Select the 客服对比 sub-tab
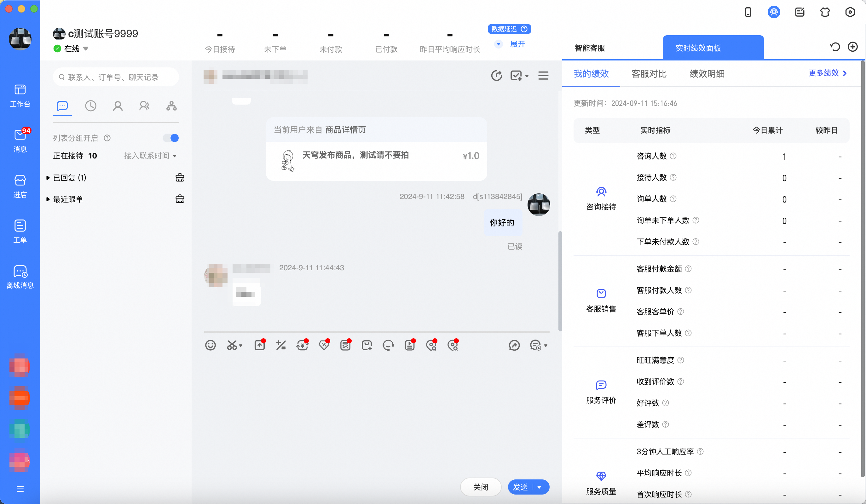This screenshot has height=504, width=866. pyautogui.click(x=649, y=74)
